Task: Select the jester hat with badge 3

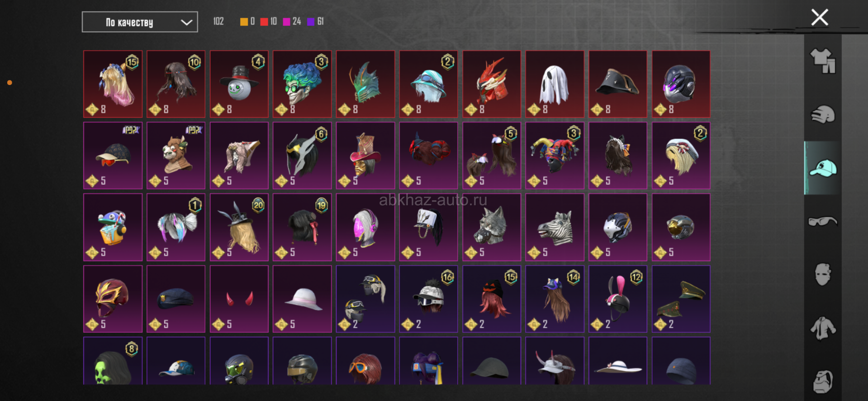Action: [555, 156]
